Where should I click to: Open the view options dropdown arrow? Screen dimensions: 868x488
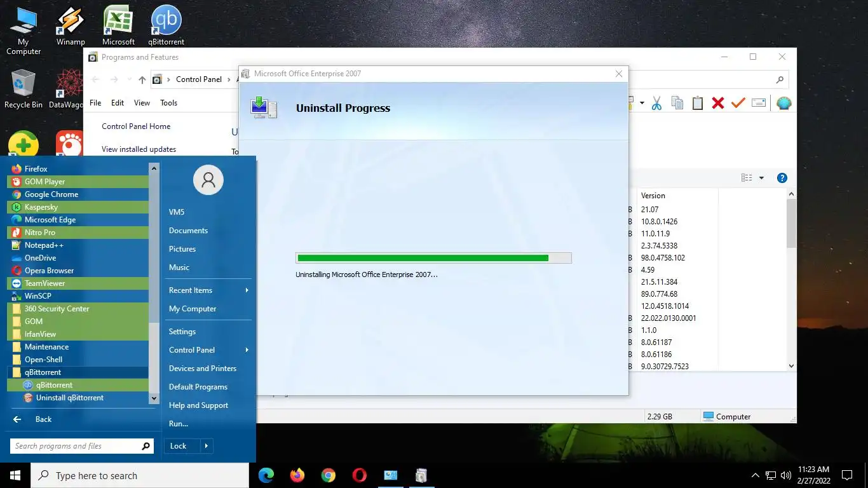(761, 178)
